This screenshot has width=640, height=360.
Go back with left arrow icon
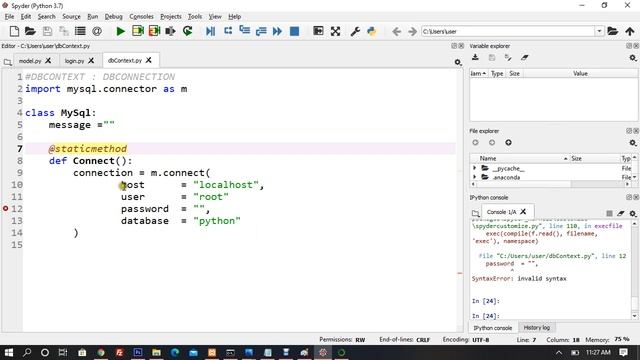tap(396, 31)
